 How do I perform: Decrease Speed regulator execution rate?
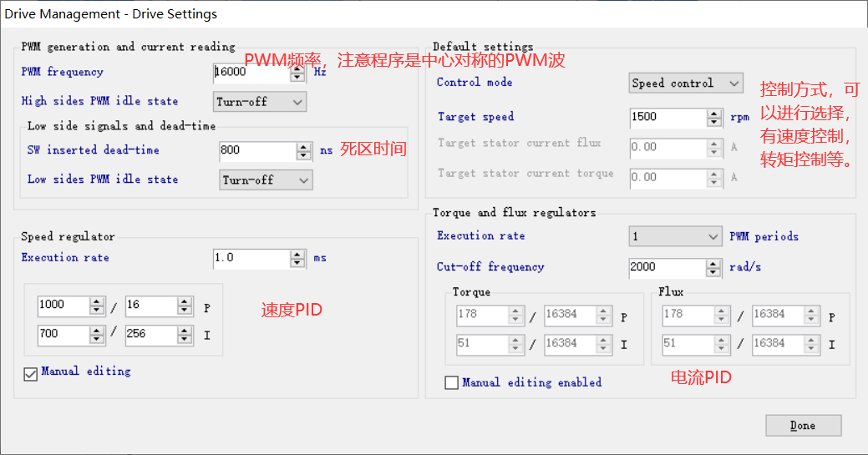pyautogui.click(x=297, y=264)
